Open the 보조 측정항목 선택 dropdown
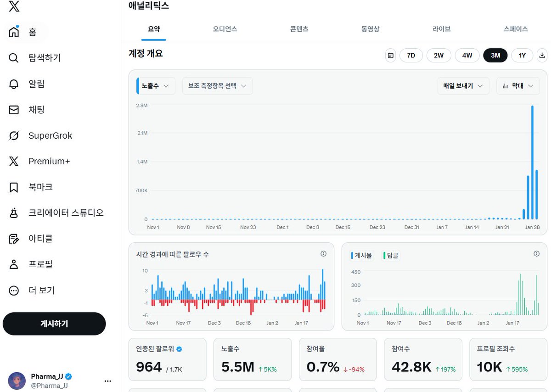Viewport: 551px width, 392px height. click(x=218, y=86)
